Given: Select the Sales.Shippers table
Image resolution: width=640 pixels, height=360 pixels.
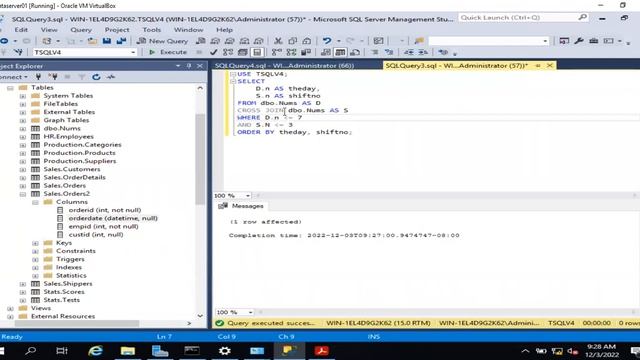Looking at the screenshot, I should point(68,284).
